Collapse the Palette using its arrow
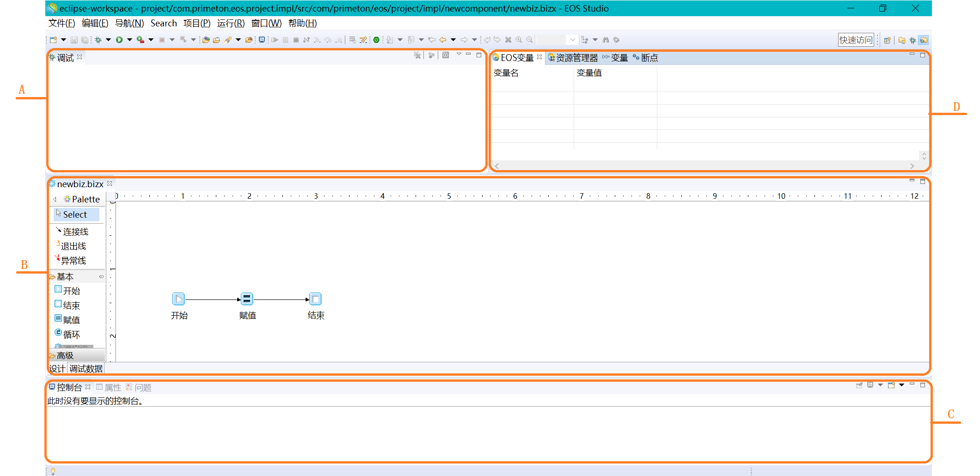The height and width of the screenshot is (476, 980). coord(55,199)
